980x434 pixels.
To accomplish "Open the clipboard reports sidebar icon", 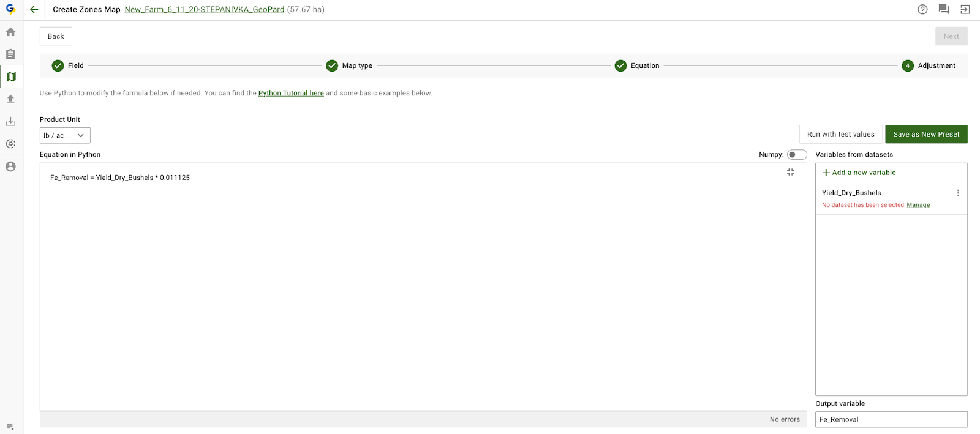I will [x=10, y=54].
